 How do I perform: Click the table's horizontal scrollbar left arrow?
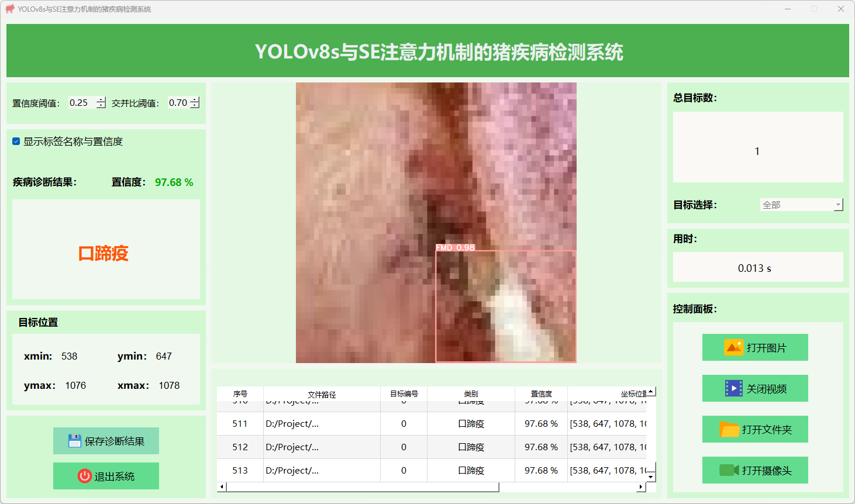coord(222,487)
